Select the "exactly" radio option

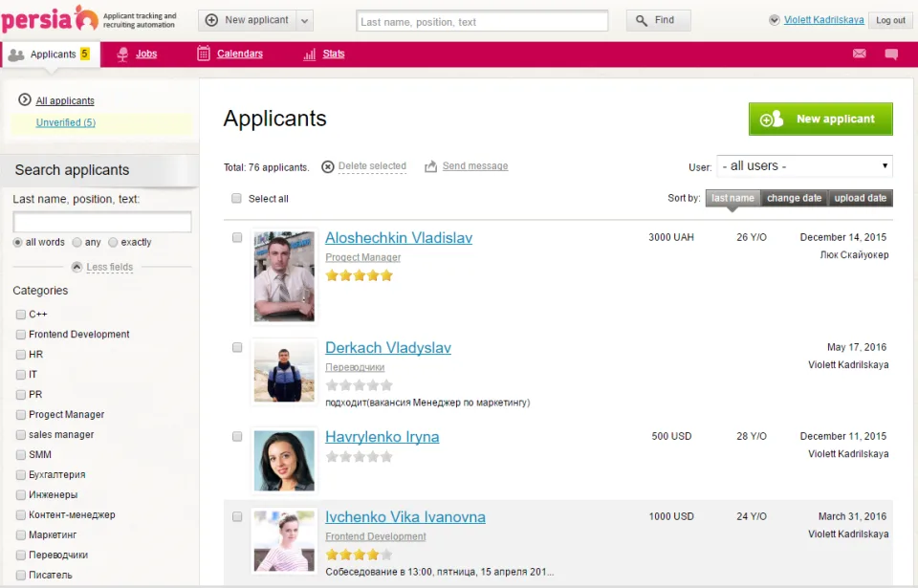tap(113, 243)
